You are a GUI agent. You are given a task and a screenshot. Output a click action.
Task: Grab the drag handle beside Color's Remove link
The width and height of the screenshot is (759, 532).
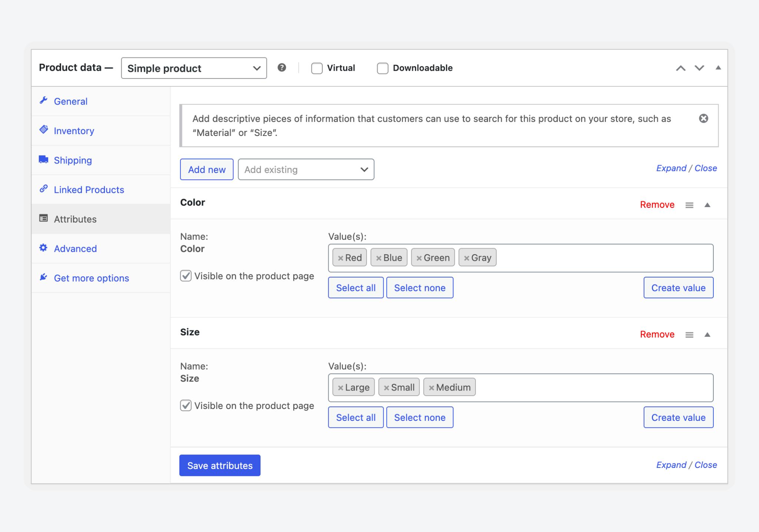[689, 205]
